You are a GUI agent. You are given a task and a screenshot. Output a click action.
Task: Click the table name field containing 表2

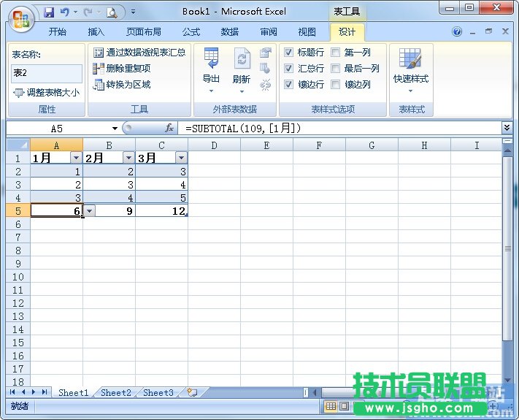point(47,73)
